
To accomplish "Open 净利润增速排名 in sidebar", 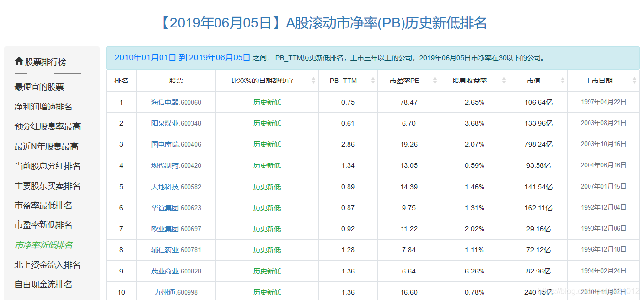I will click(43, 107).
